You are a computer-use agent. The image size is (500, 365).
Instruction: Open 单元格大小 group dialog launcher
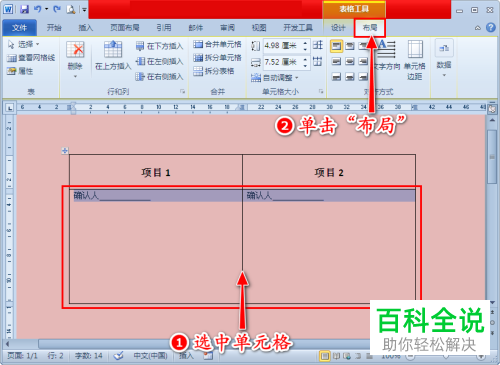(321, 91)
